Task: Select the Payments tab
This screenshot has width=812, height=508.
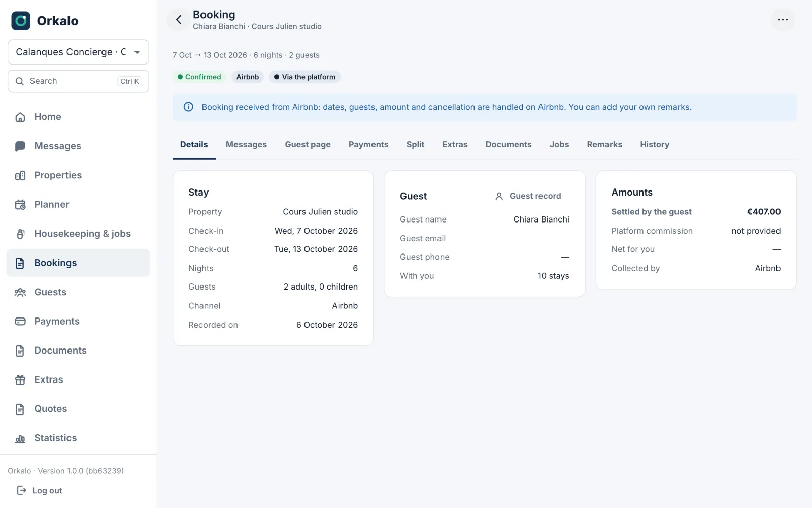Action: pyautogui.click(x=368, y=145)
